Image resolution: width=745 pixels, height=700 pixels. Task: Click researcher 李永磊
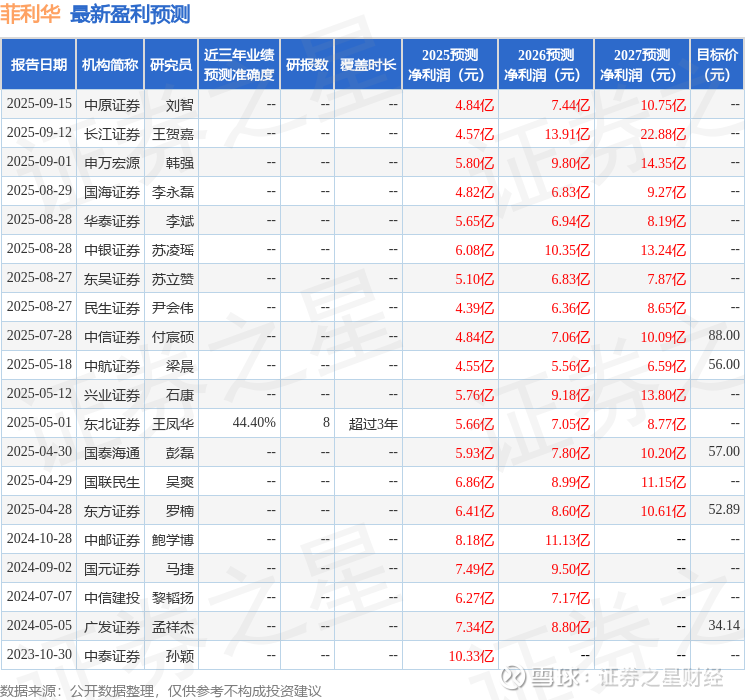[x=173, y=192]
